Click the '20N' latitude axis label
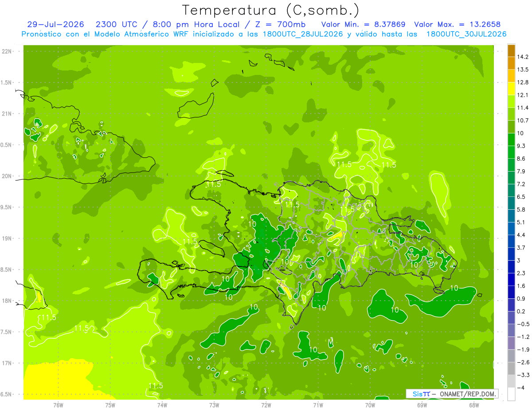This screenshot has width=532, height=411. pyautogui.click(x=7, y=176)
